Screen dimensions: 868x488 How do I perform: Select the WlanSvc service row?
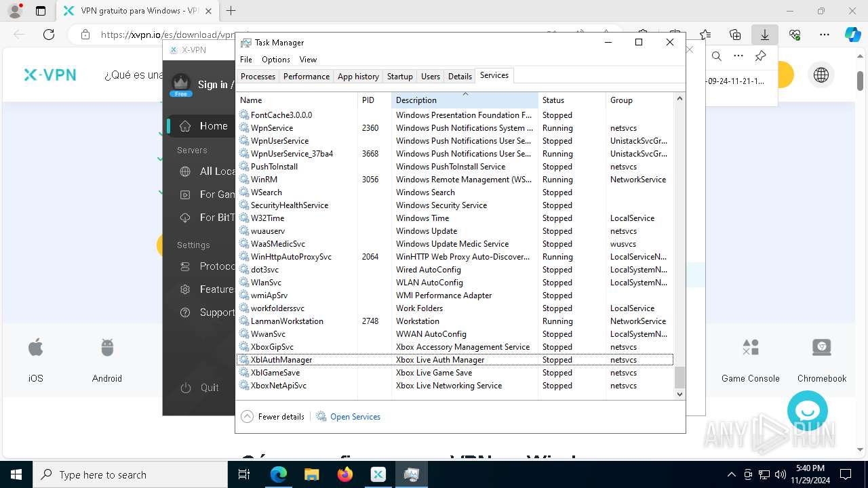point(455,283)
